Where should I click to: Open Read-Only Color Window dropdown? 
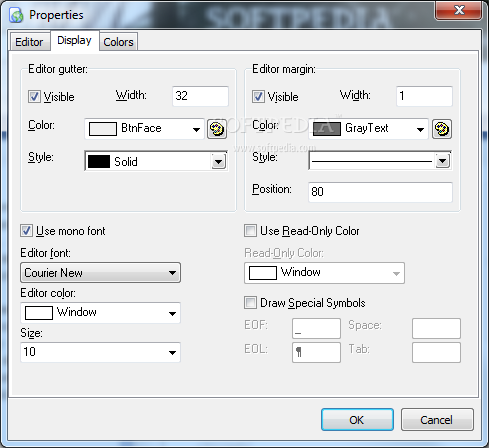click(x=324, y=273)
